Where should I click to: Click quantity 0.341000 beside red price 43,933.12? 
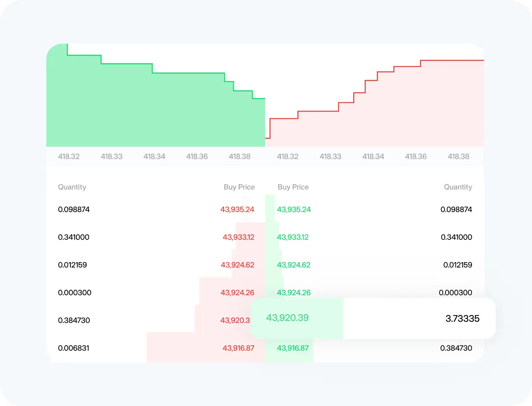[x=73, y=237]
